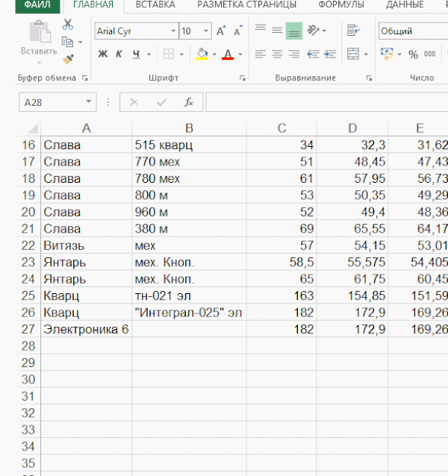Increase font size with large A icon
Image resolution: width=448 pixels, height=476 pixels.
pos(221,31)
